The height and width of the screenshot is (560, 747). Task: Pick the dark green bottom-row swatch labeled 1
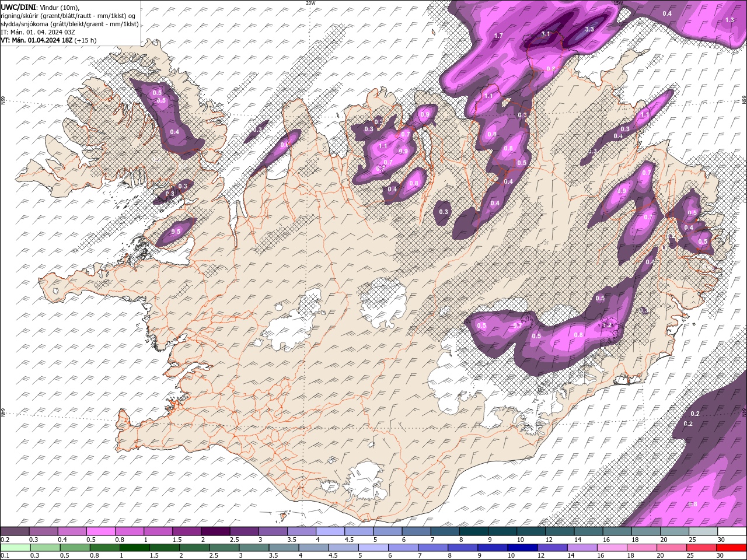tap(134, 548)
